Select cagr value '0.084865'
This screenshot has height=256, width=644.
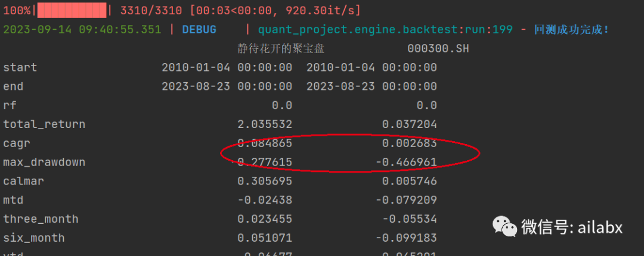click(265, 143)
